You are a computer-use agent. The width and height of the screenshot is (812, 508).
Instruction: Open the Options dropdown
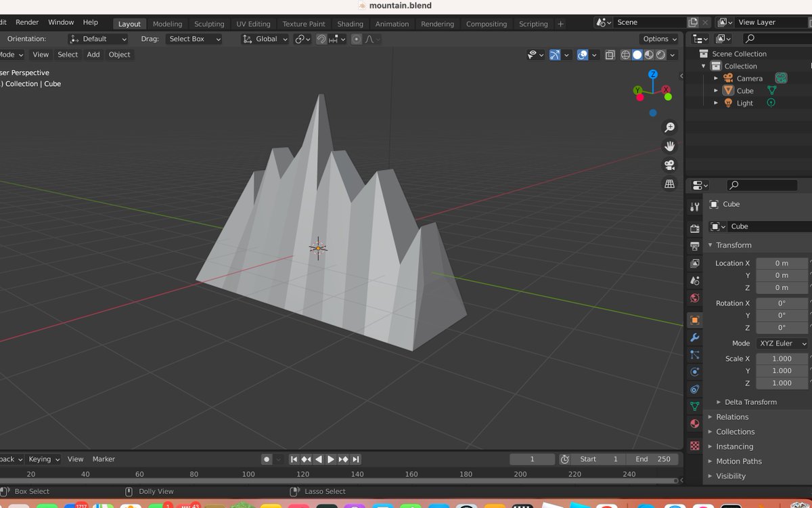coord(660,39)
